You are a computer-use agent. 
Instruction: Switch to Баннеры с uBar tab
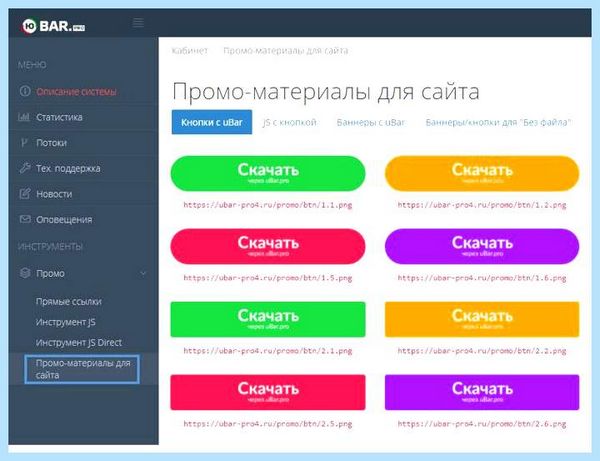click(x=370, y=122)
